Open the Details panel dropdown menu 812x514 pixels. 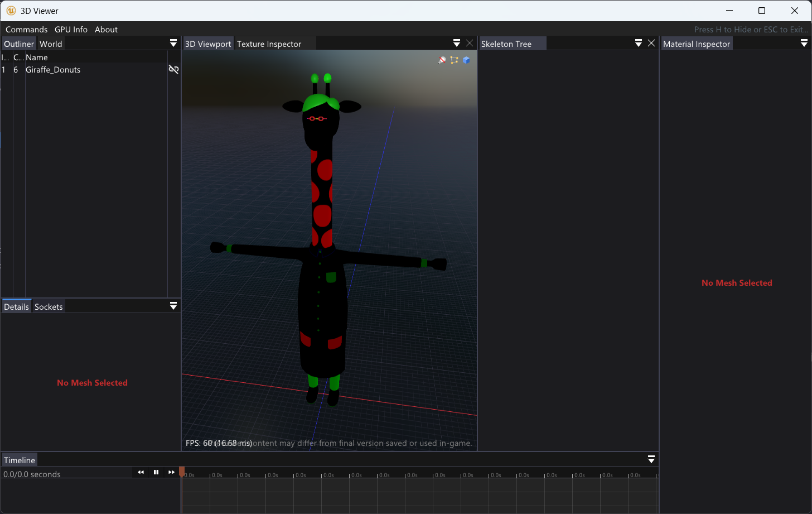tap(173, 306)
